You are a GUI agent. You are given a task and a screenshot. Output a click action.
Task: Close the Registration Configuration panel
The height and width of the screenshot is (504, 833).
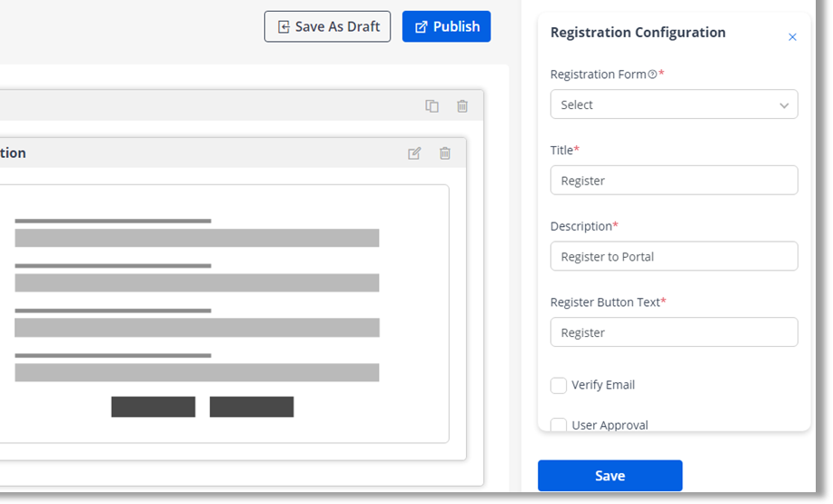coord(792,37)
